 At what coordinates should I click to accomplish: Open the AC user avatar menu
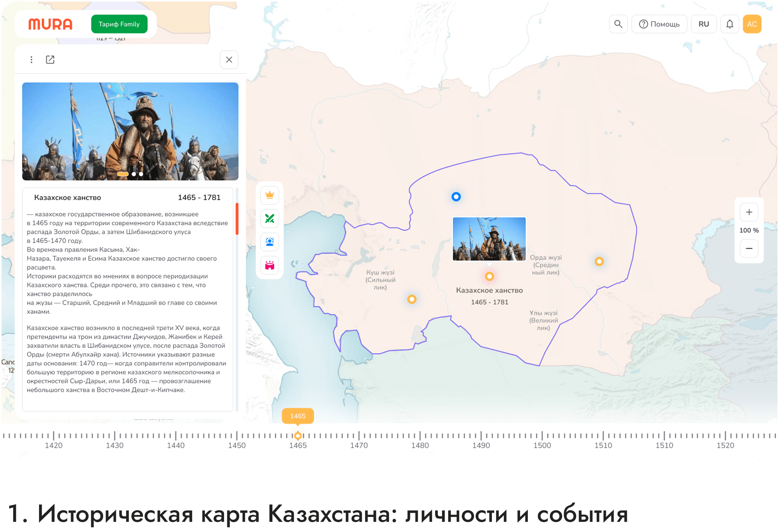[752, 24]
